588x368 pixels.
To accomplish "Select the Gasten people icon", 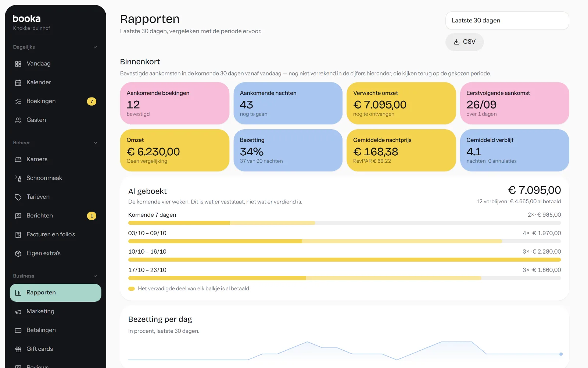I will click(18, 120).
